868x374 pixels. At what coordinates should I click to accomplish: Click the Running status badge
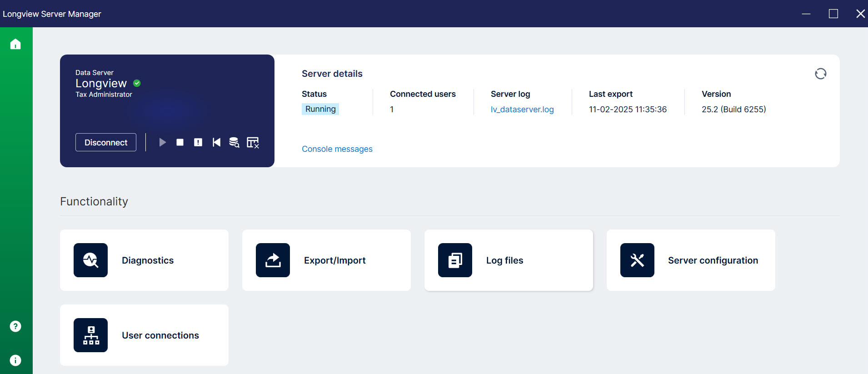(x=320, y=109)
